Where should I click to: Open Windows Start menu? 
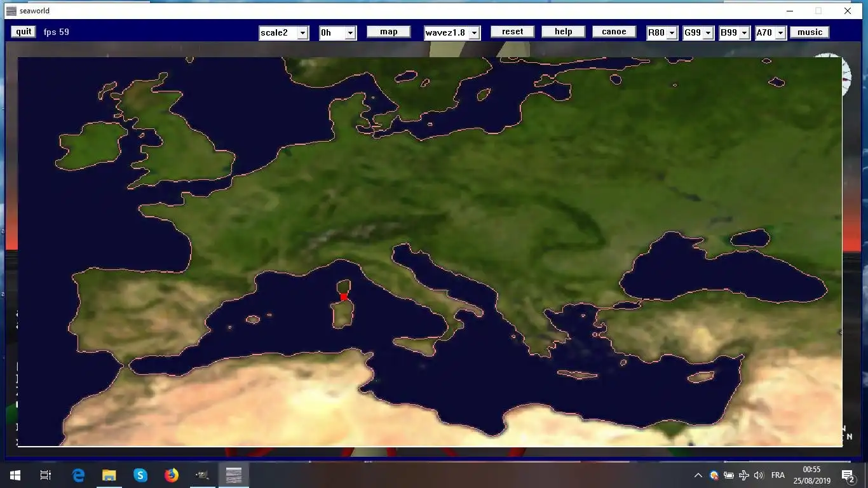click(15, 475)
